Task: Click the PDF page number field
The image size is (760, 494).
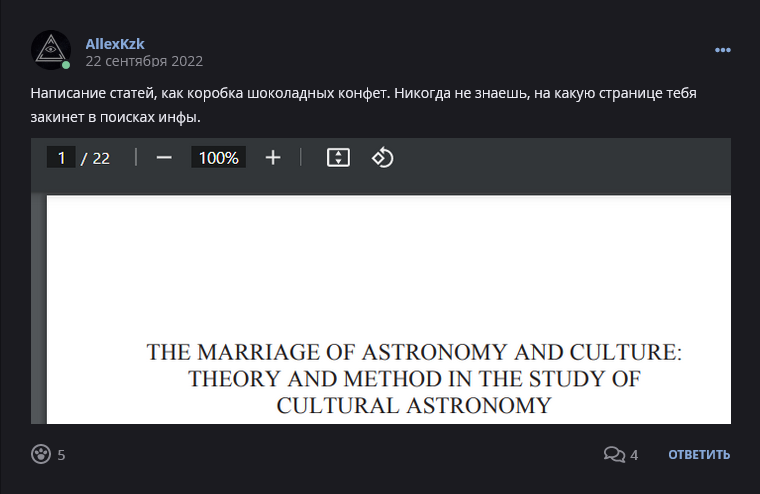Action: click(61, 158)
